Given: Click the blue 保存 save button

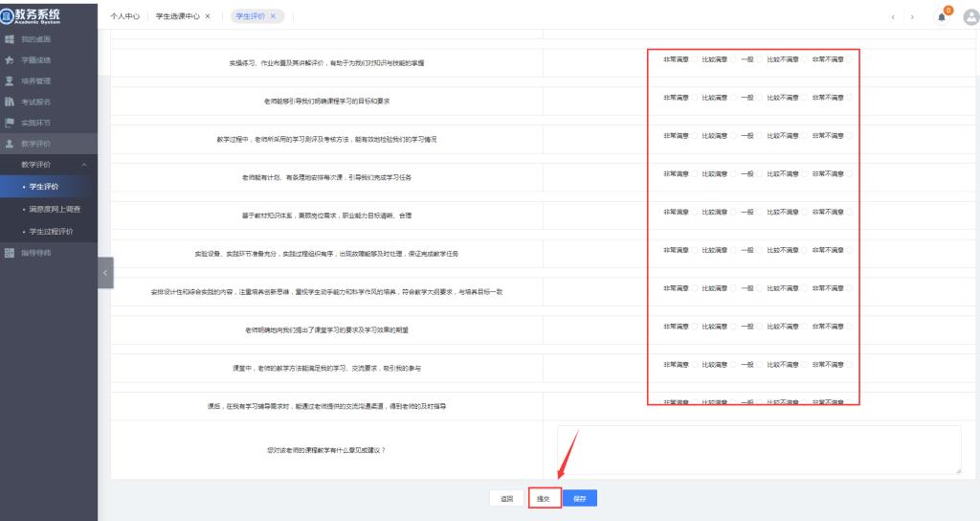Looking at the screenshot, I should (580, 498).
